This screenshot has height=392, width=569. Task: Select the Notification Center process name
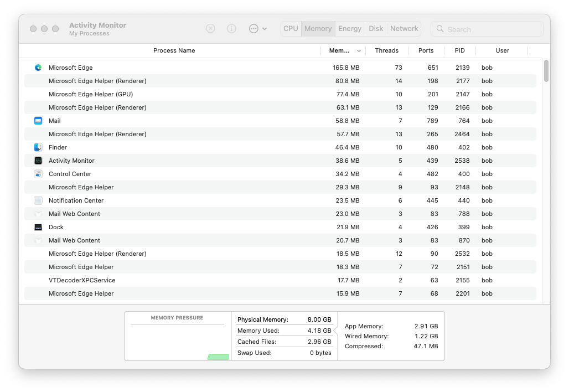click(76, 200)
